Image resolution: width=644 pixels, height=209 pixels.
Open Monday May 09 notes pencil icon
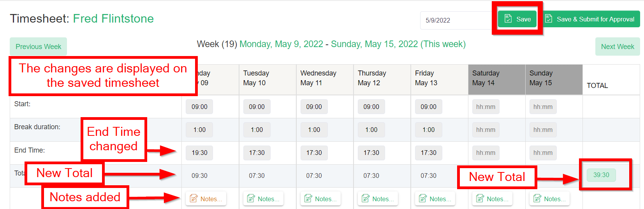coord(194,198)
